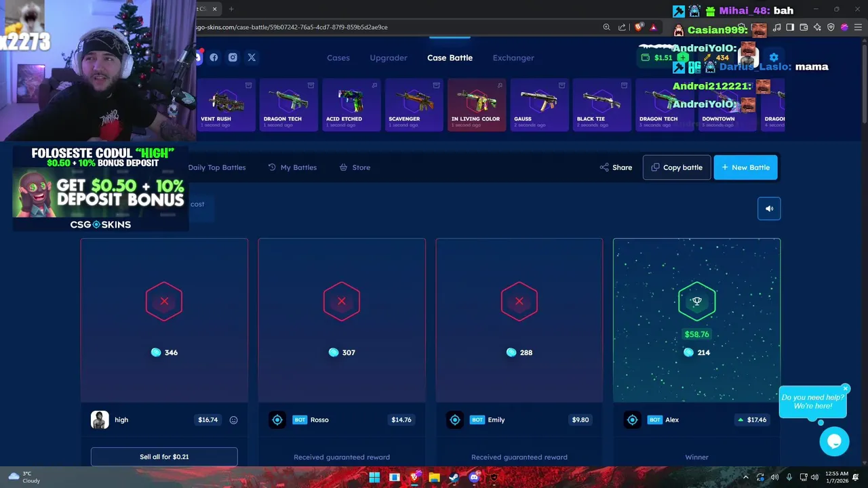Screen dimensions: 868x488
Task: Click the browser zoom magnifier icon
Action: click(606, 27)
